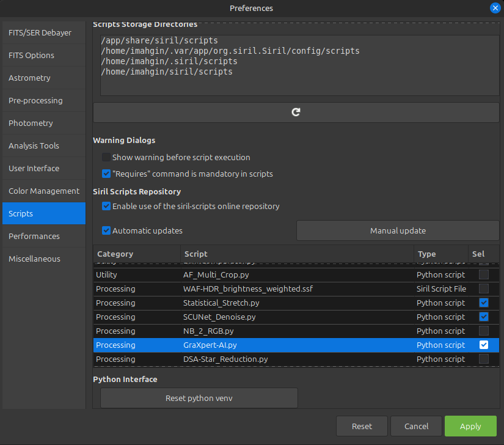The width and height of the screenshot is (504, 445).
Task: Click the /home/imahgin/.siril/scripts path line
Action: tap(169, 61)
